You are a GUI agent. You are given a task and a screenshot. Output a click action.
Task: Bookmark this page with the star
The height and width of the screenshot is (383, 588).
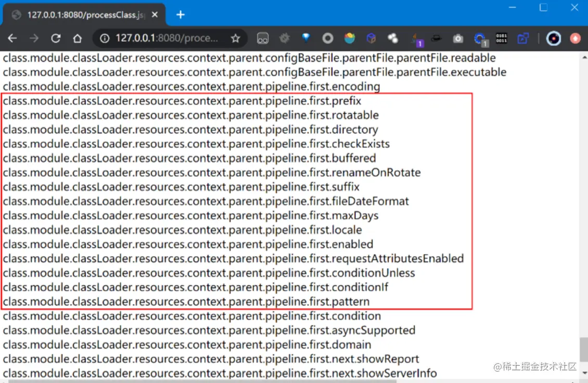[x=236, y=39]
